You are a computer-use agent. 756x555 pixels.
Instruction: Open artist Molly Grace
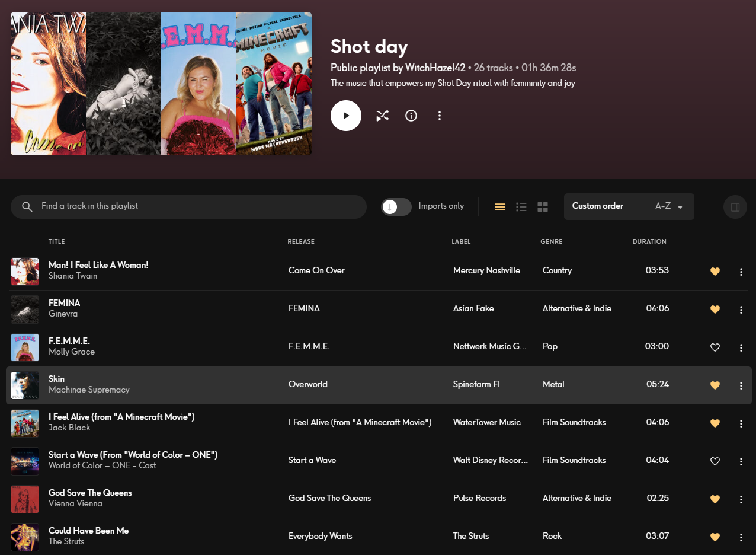click(x=72, y=352)
